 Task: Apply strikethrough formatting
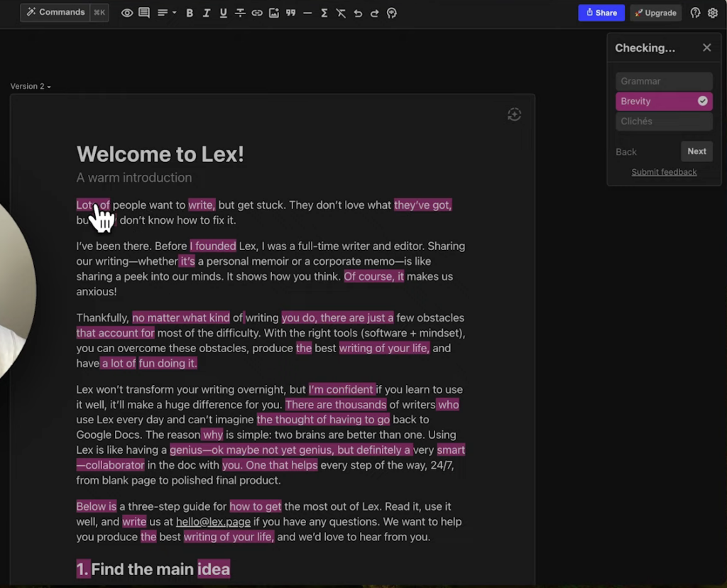click(x=240, y=13)
